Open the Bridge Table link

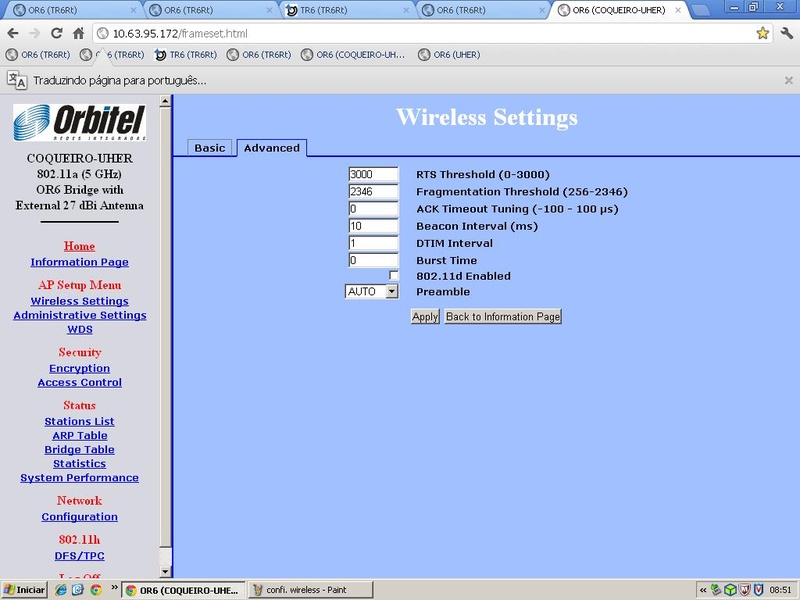(80, 449)
